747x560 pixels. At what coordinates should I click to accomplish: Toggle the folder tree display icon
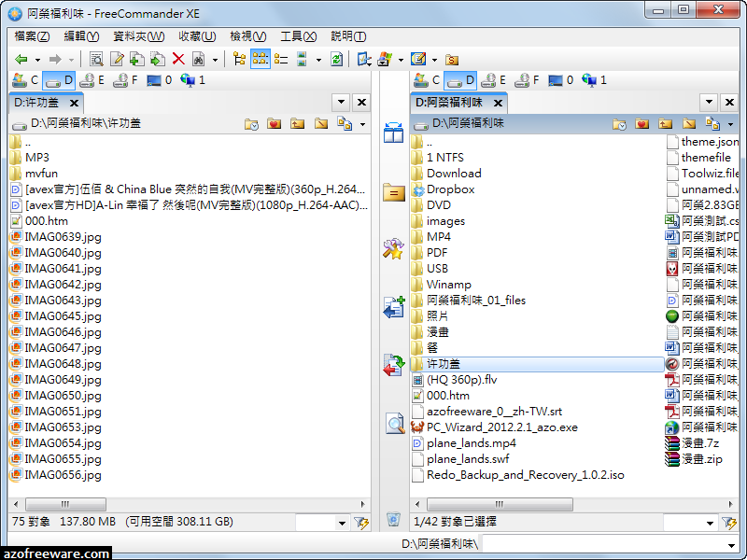point(241,58)
